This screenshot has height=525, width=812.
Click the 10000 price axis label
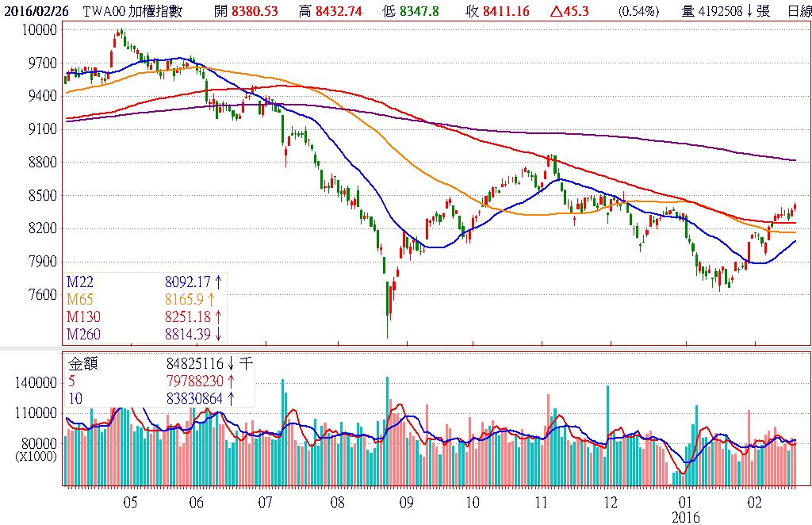(x=38, y=29)
